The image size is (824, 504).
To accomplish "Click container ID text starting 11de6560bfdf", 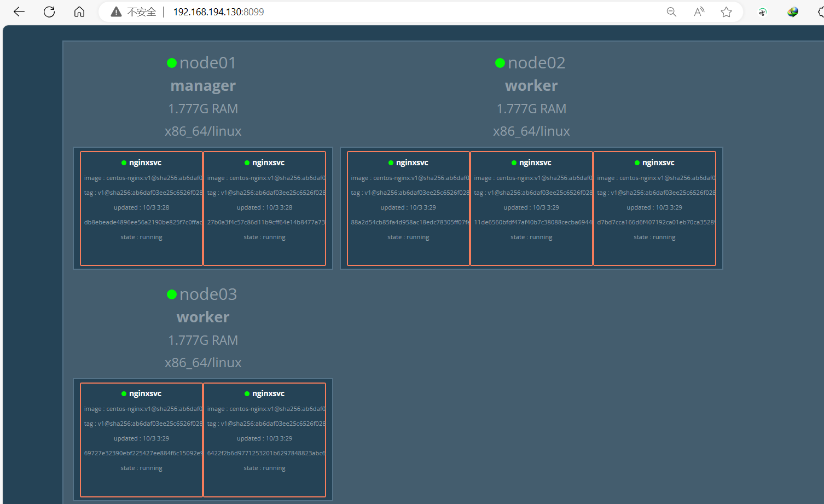I will 533,222.
